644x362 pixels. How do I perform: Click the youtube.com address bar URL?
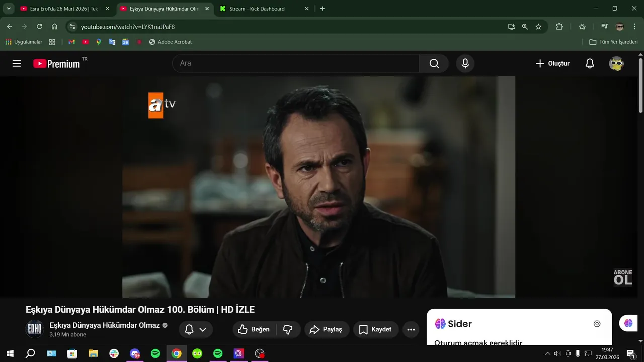coord(128,27)
